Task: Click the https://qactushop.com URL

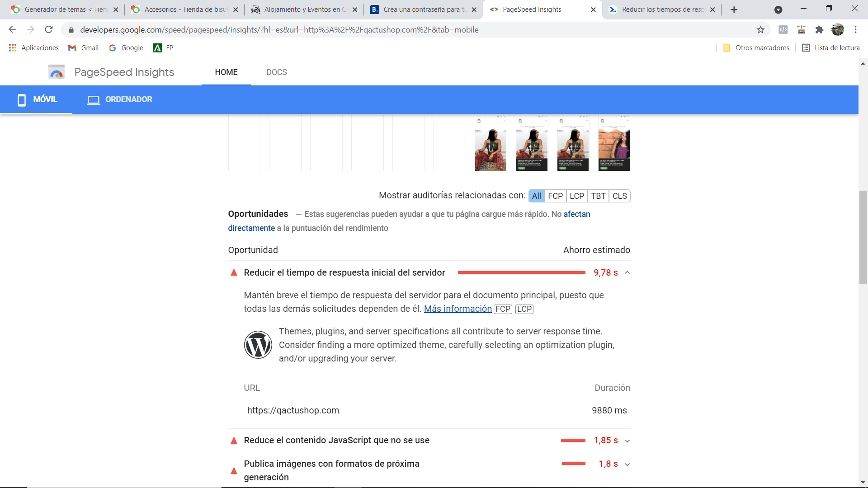Action: click(293, 410)
